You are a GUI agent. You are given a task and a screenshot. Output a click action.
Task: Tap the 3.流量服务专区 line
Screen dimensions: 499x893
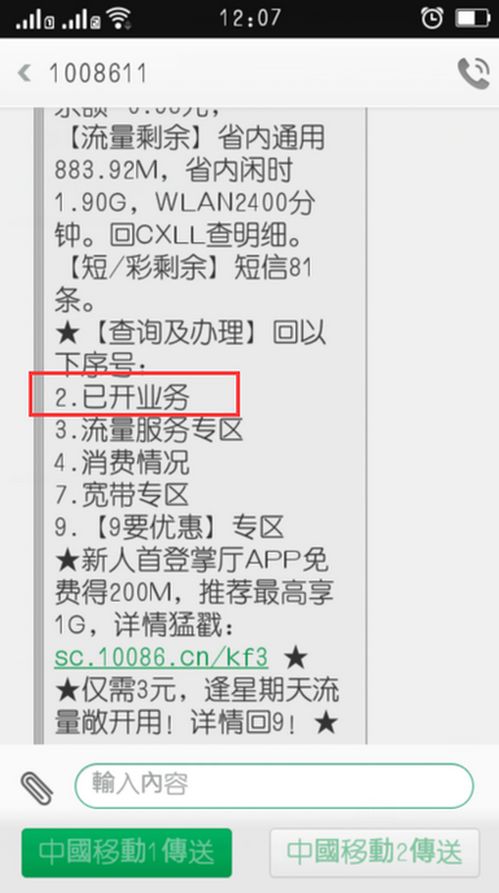(x=149, y=431)
